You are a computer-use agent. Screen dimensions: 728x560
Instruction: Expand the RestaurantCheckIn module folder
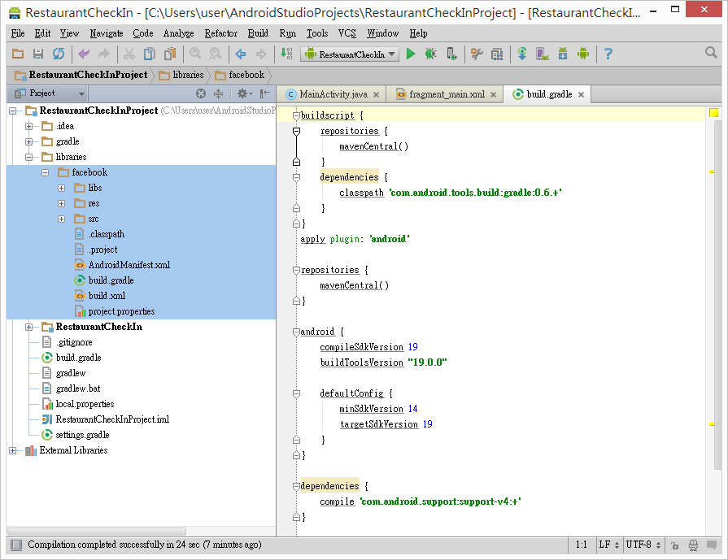point(29,327)
